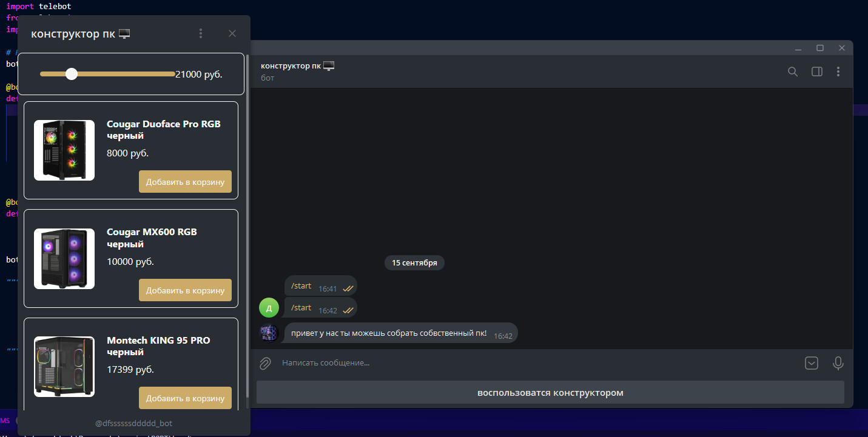Open Cougar Duoface Pro RGB case image
The image size is (868, 437).
click(64, 150)
